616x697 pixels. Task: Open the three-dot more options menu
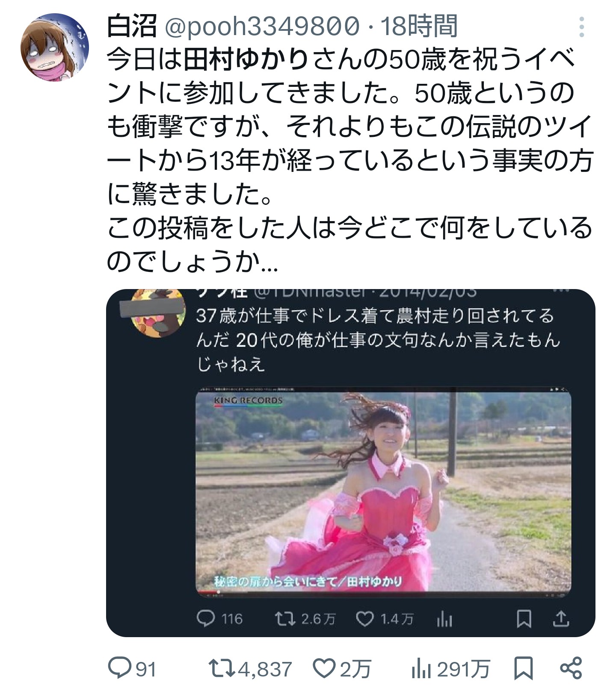(581, 27)
